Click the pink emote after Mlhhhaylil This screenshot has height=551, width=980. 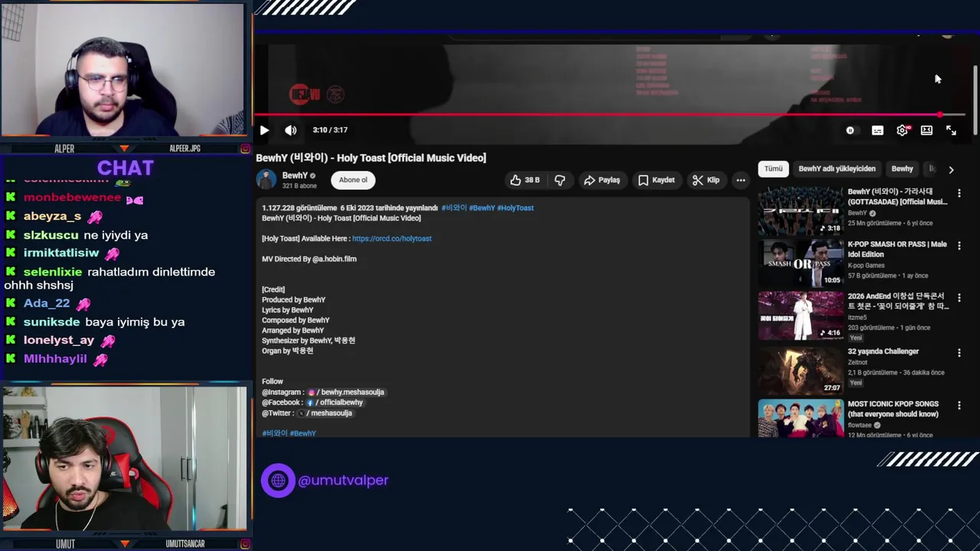[x=100, y=360]
